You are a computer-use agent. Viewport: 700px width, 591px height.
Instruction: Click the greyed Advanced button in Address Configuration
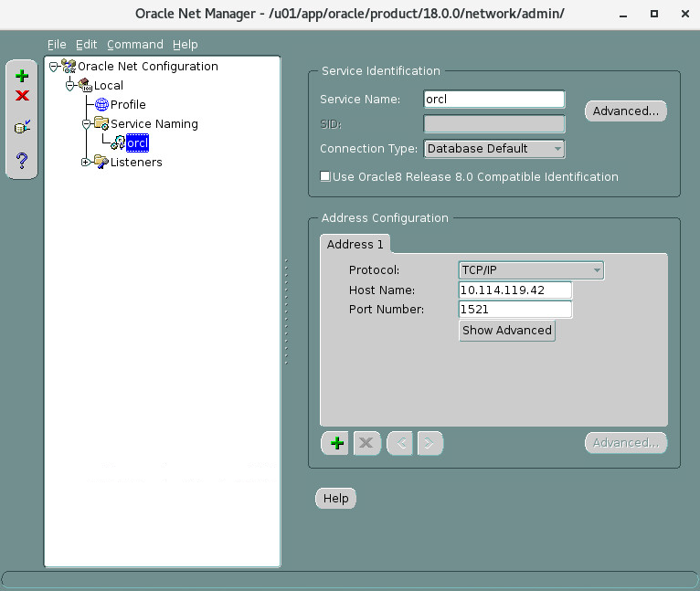(x=625, y=443)
